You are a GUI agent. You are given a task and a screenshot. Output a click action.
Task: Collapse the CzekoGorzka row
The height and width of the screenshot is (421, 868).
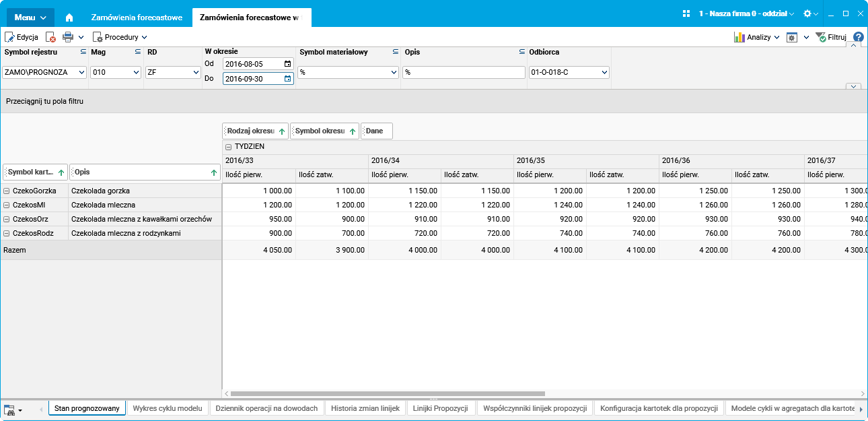pos(7,191)
